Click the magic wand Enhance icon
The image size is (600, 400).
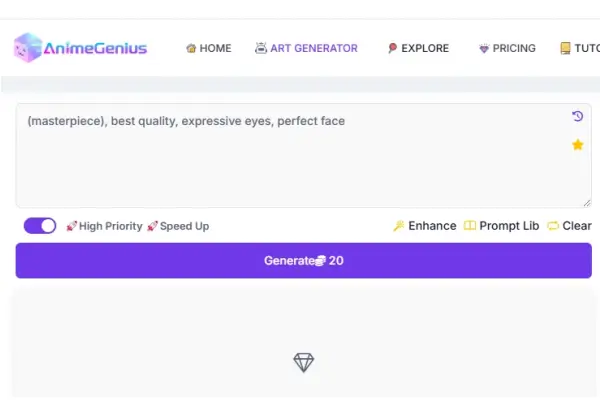pos(399,226)
